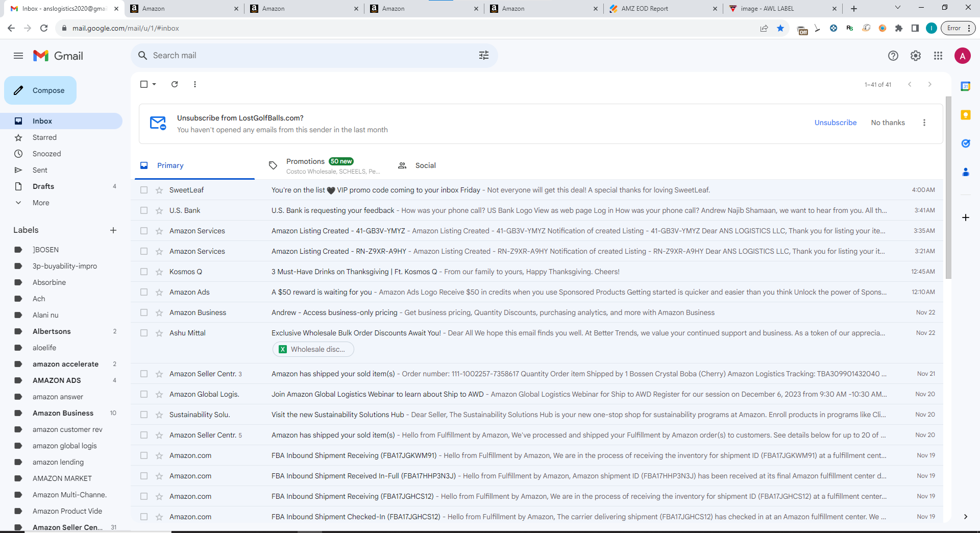Screen dimensions: 980x533
Task: Reload the browser page
Action: coord(44,28)
